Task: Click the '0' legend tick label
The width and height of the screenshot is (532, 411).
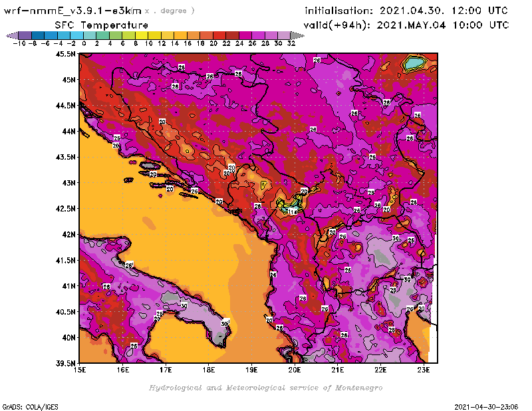Action: [x=84, y=44]
